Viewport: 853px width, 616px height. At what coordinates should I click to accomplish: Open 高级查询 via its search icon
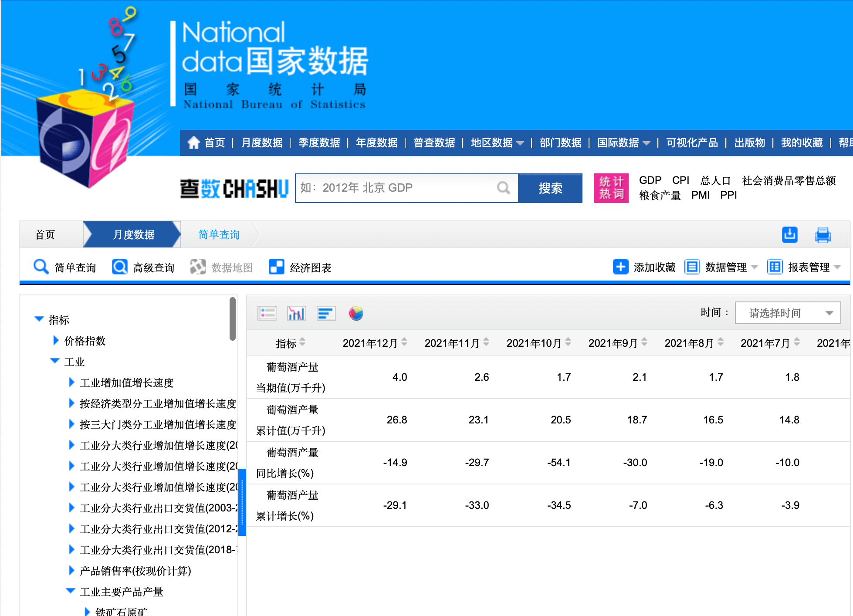pos(118,267)
